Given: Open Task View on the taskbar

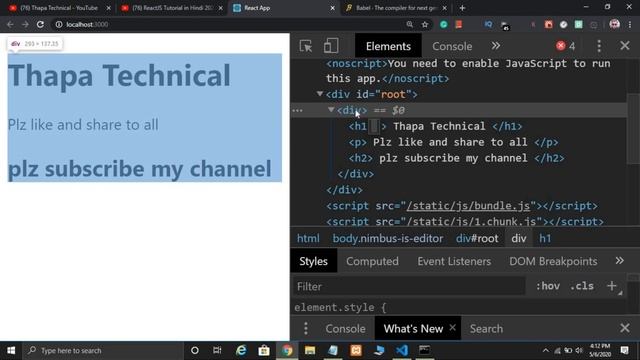Looking at the screenshot, I should click(x=217, y=350).
